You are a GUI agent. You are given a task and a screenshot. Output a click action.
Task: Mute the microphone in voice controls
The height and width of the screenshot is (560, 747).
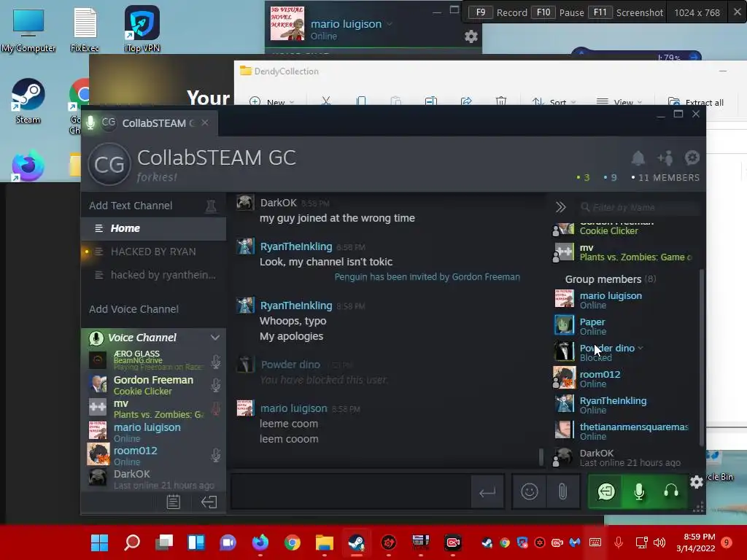pyautogui.click(x=639, y=491)
